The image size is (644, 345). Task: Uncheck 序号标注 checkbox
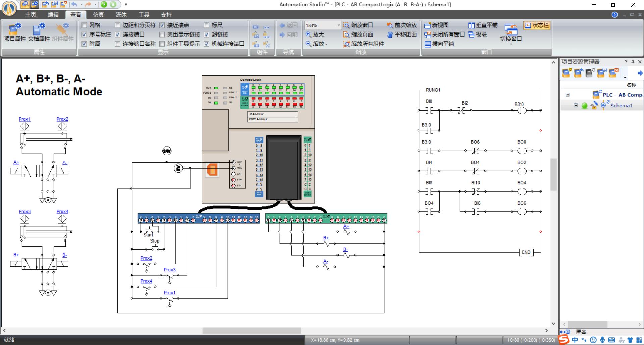pyautogui.click(x=84, y=34)
